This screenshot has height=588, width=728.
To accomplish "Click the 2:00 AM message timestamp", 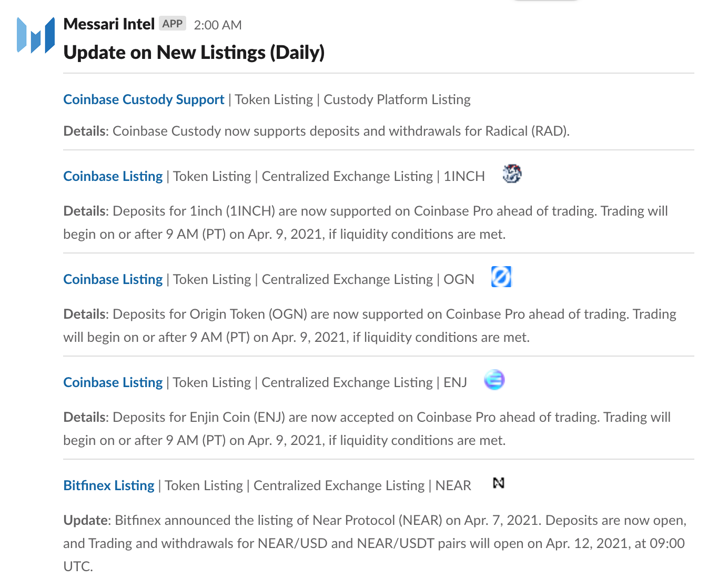I will click(x=218, y=25).
